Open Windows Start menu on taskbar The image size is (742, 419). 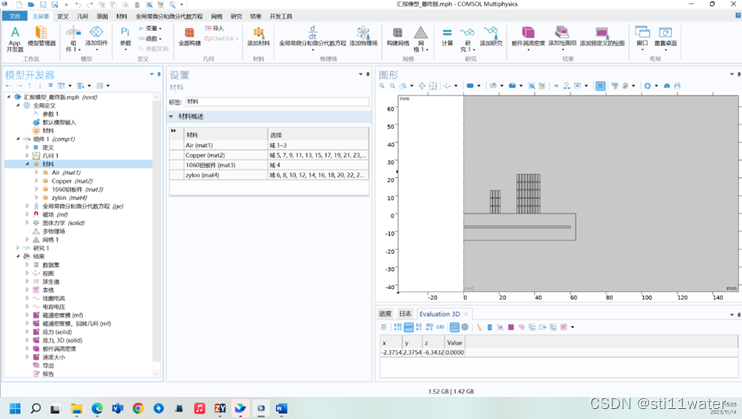(15, 409)
